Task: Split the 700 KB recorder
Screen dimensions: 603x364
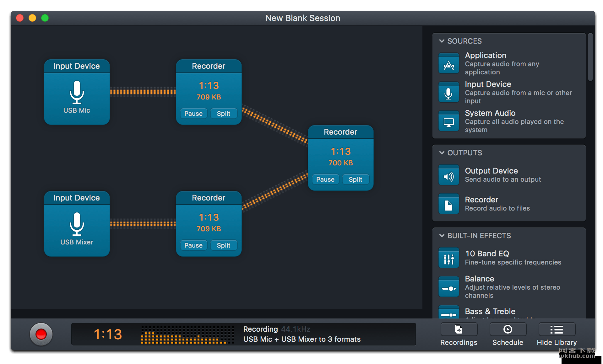Action: click(356, 179)
